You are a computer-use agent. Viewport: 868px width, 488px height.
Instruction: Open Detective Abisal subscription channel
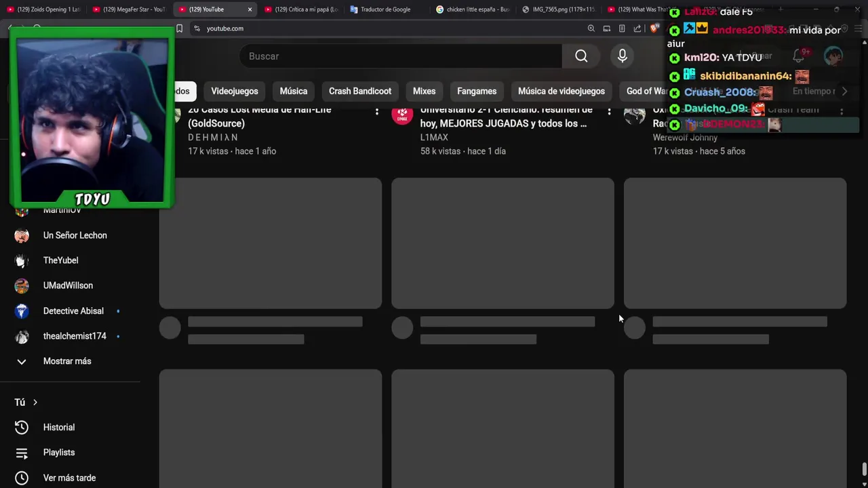[73, 311]
